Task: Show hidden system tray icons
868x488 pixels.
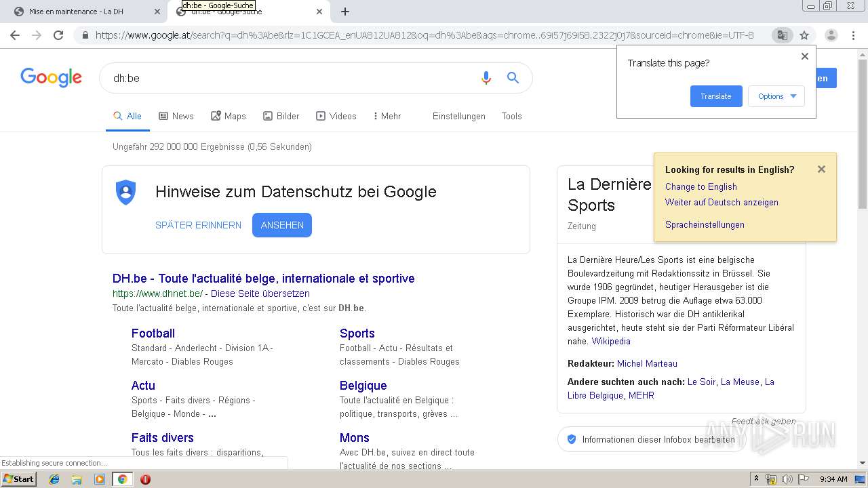Action: (757, 479)
